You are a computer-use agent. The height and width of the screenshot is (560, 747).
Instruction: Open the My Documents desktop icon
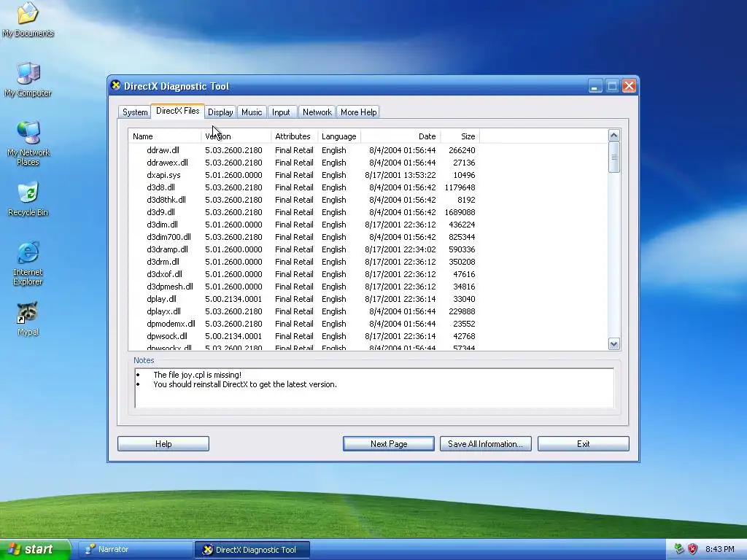tap(28, 19)
